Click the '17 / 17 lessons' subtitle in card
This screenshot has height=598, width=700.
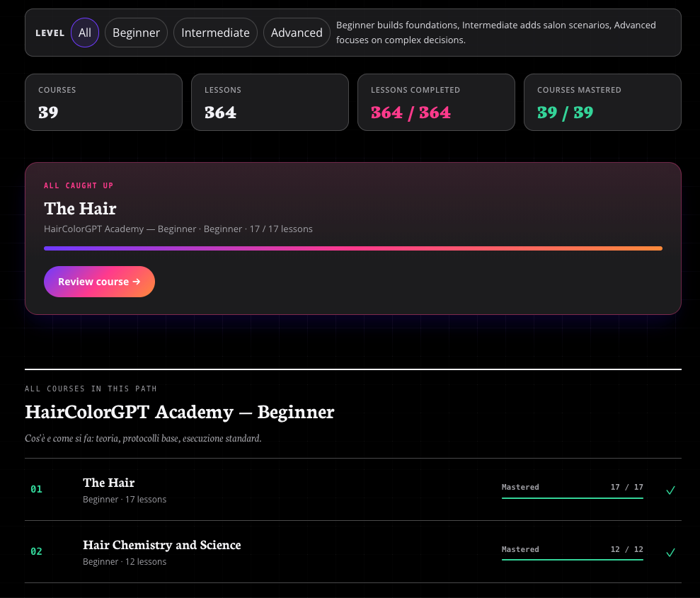point(281,229)
